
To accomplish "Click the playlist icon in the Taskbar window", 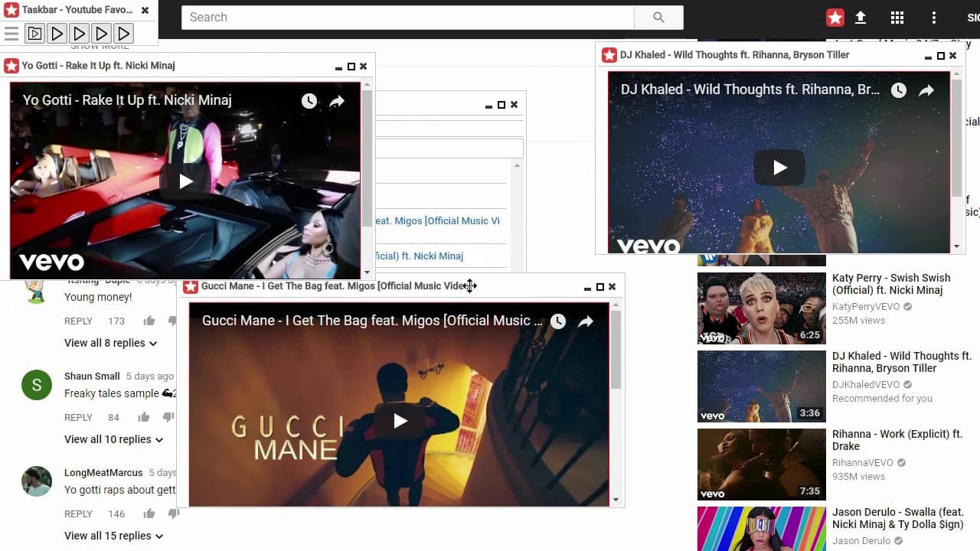I will (x=34, y=33).
